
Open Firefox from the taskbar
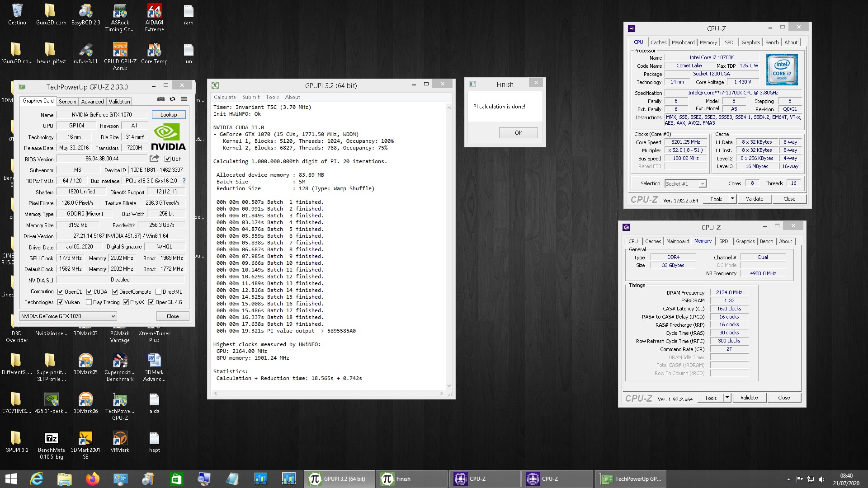click(x=93, y=479)
